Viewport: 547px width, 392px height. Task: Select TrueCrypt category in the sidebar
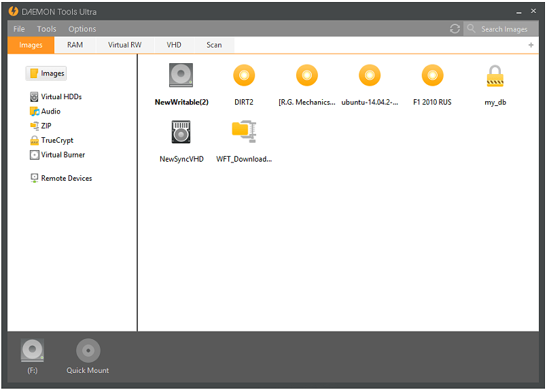[52, 140]
